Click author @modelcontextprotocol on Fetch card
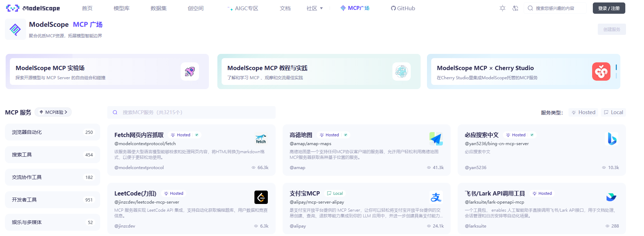644x236 pixels. tap(139, 168)
